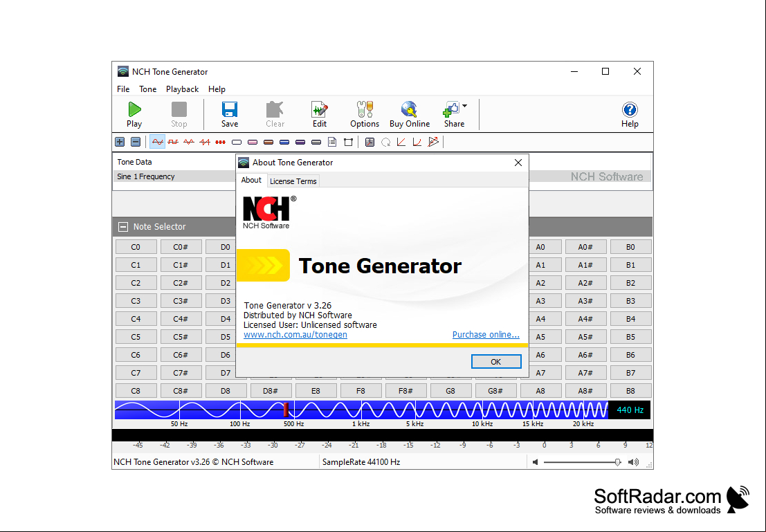Click OK in the About dialog
766x532 pixels.
pos(496,362)
